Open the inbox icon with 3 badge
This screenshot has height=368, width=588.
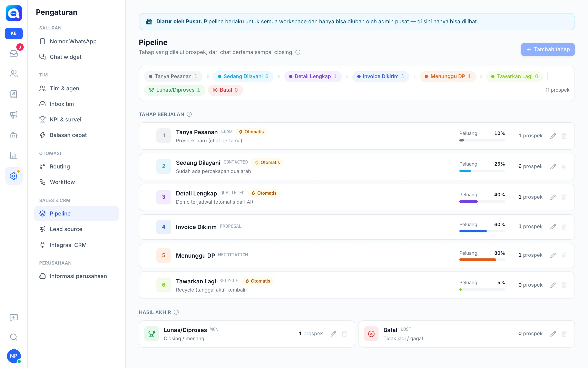(14, 53)
